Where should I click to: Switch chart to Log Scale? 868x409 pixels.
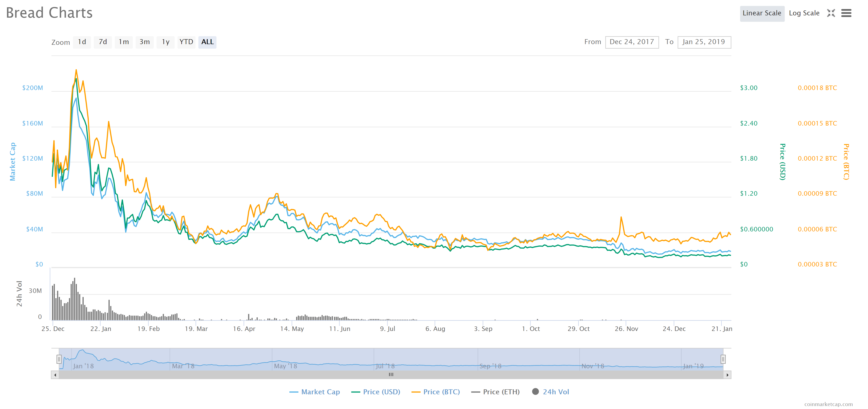click(804, 13)
